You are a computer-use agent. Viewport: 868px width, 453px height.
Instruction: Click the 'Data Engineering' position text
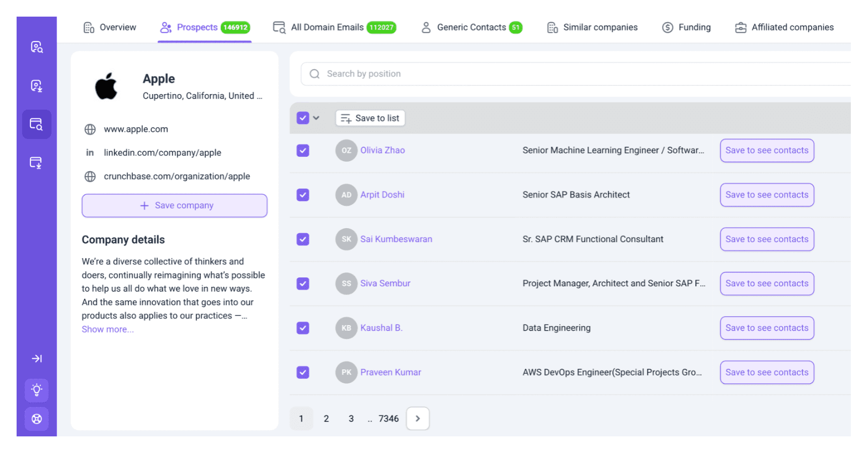556,328
